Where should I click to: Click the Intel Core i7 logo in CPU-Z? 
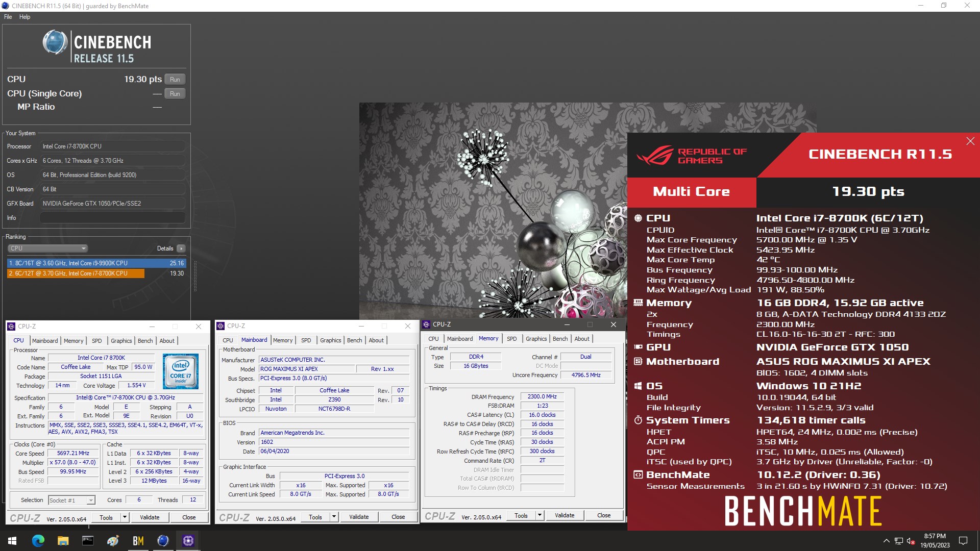[x=181, y=372]
